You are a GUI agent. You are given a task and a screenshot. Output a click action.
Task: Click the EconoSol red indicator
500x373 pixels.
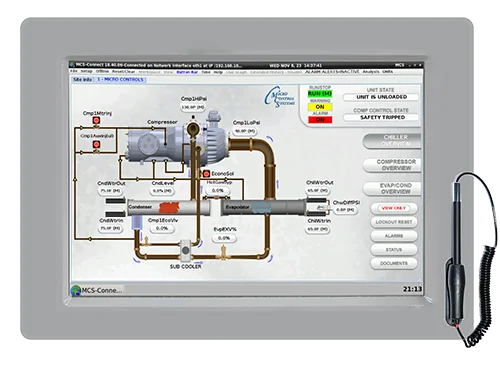pos(206,174)
